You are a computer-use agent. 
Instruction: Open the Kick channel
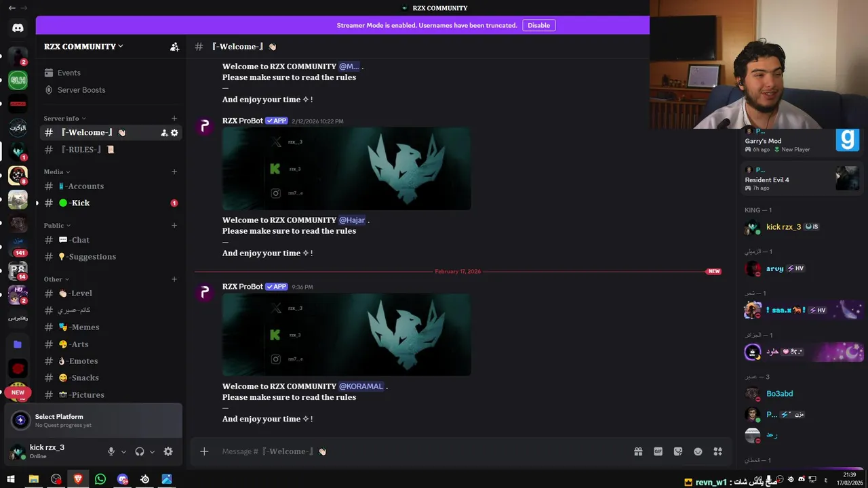(x=111, y=203)
